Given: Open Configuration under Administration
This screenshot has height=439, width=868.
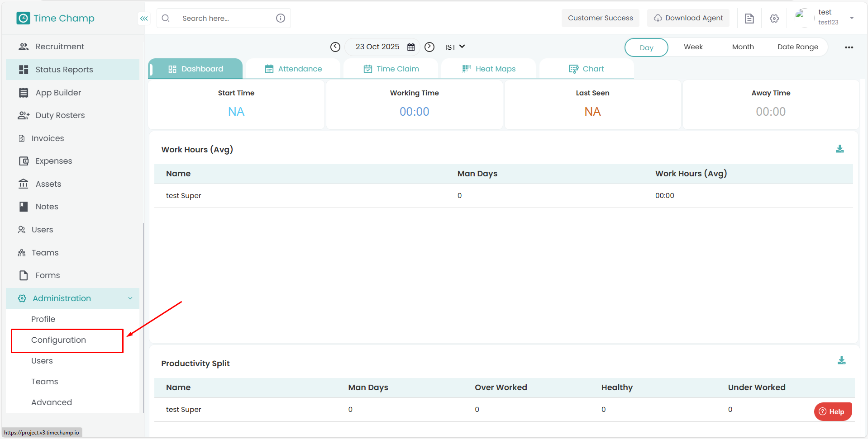Looking at the screenshot, I should click(58, 340).
